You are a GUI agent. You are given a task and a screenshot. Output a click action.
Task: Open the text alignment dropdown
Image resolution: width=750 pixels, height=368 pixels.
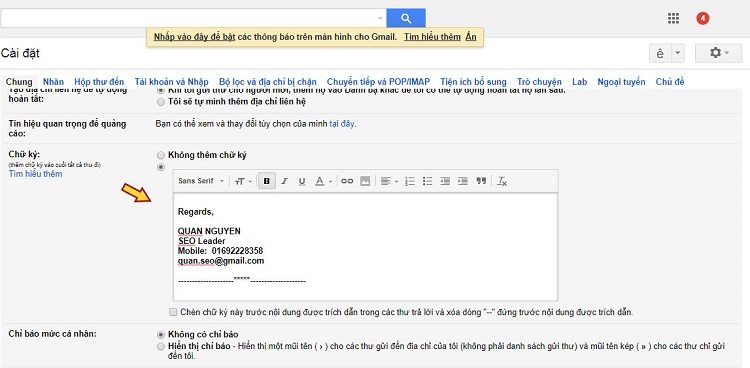(389, 181)
